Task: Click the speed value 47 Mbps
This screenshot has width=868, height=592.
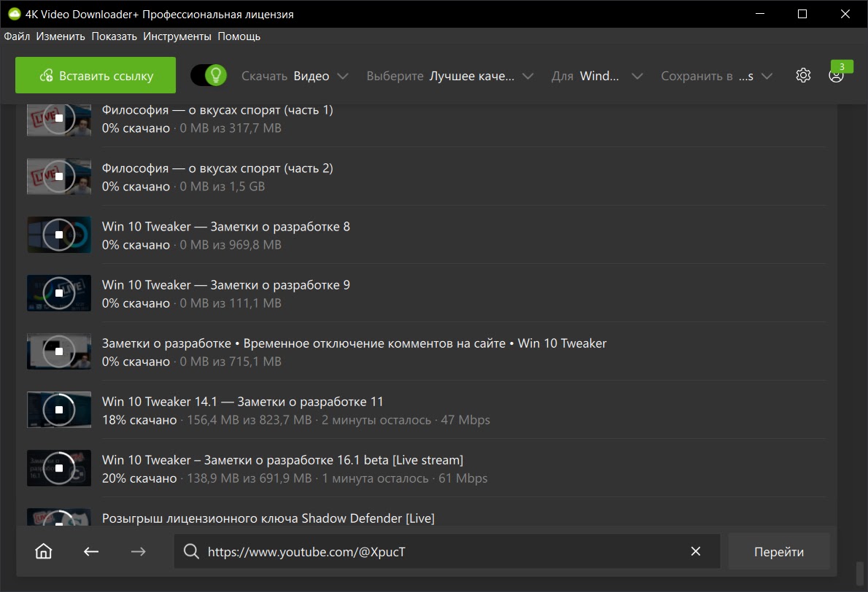Action: coord(465,420)
